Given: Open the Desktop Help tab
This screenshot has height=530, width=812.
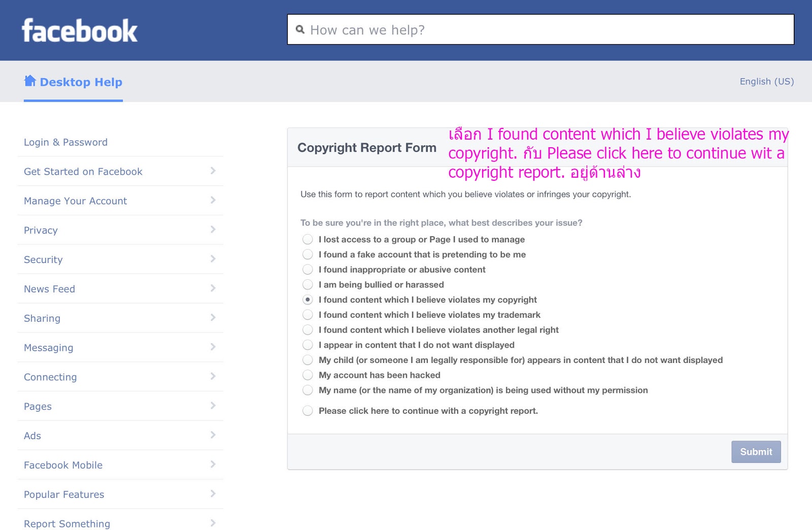Looking at the screenshot, I should click(x=81, y=82).
